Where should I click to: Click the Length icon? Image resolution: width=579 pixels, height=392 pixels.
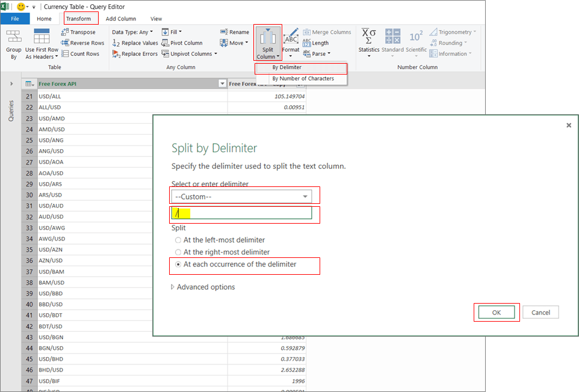pos(307,43)
